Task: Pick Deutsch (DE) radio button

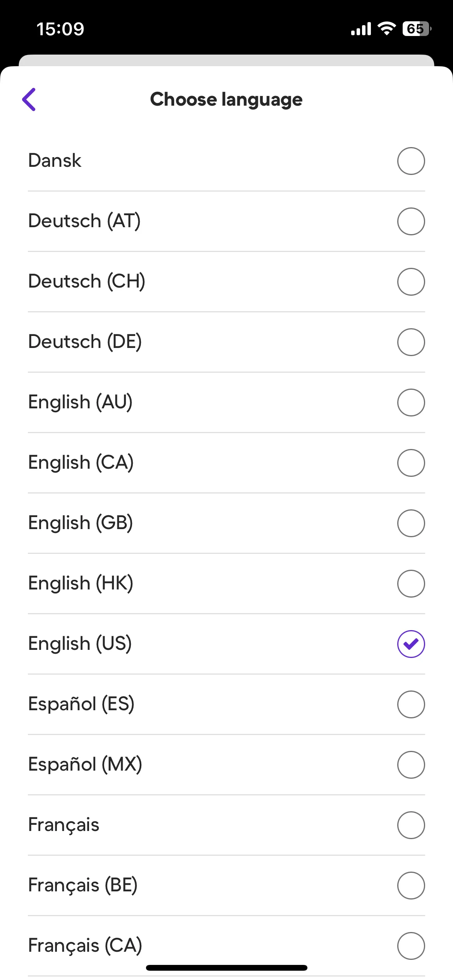Action: click(411, 342)
